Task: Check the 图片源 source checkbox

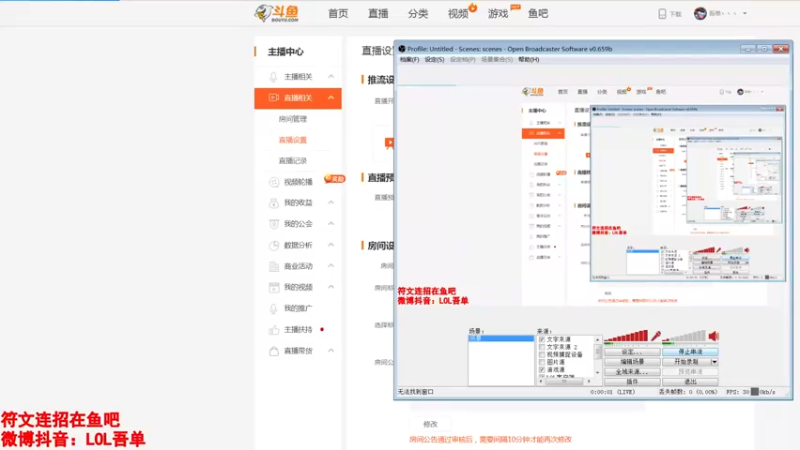Action: [542, 362]
